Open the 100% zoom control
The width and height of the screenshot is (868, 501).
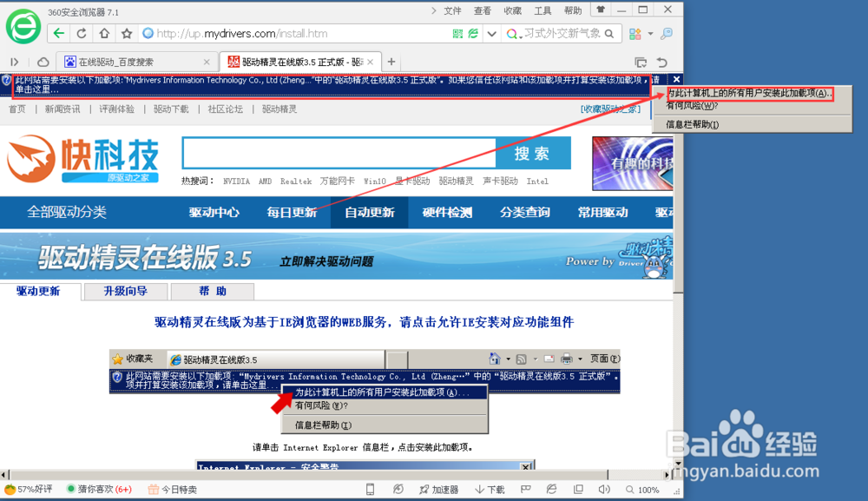(x=642, y=490)
